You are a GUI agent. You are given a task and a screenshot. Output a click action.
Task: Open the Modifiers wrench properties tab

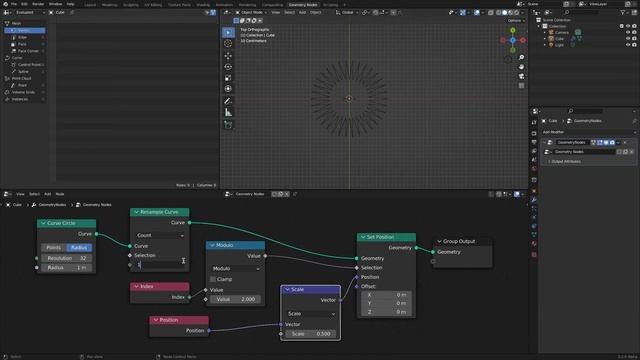(x=534, y=200)
